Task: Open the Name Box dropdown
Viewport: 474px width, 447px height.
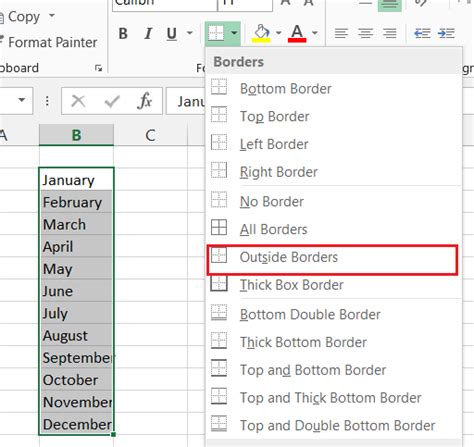Action: 22,100
